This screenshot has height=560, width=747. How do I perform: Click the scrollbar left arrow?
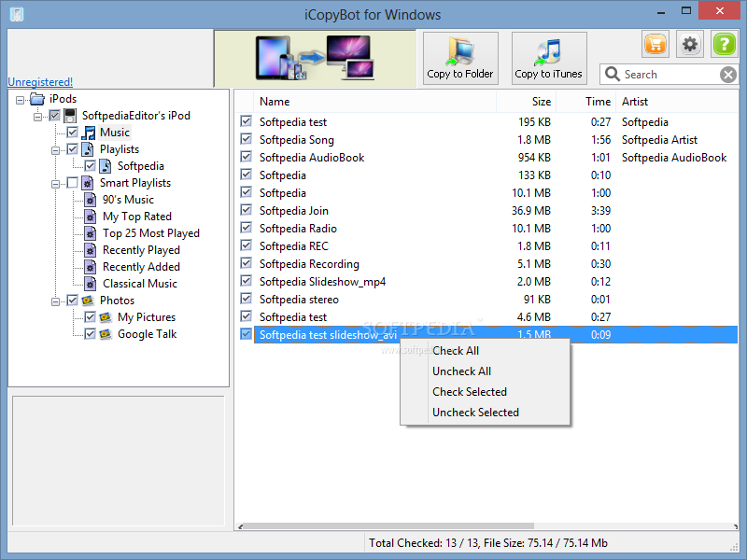[240, 526]
